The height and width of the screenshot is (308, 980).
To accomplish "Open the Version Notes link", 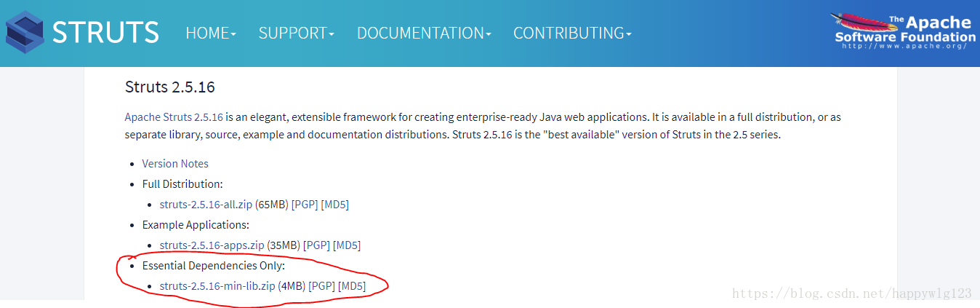I will pos(175,164).
